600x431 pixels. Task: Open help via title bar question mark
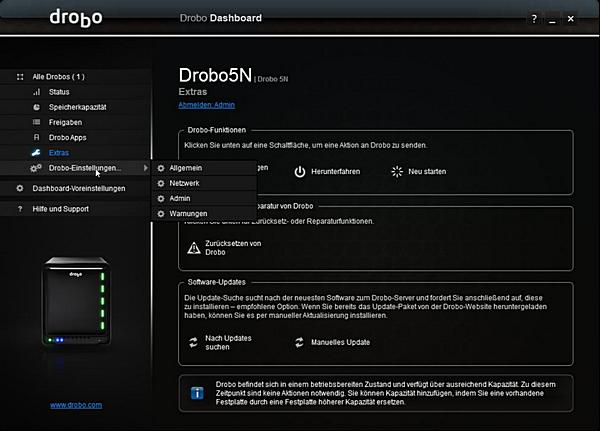pos(534,19)
